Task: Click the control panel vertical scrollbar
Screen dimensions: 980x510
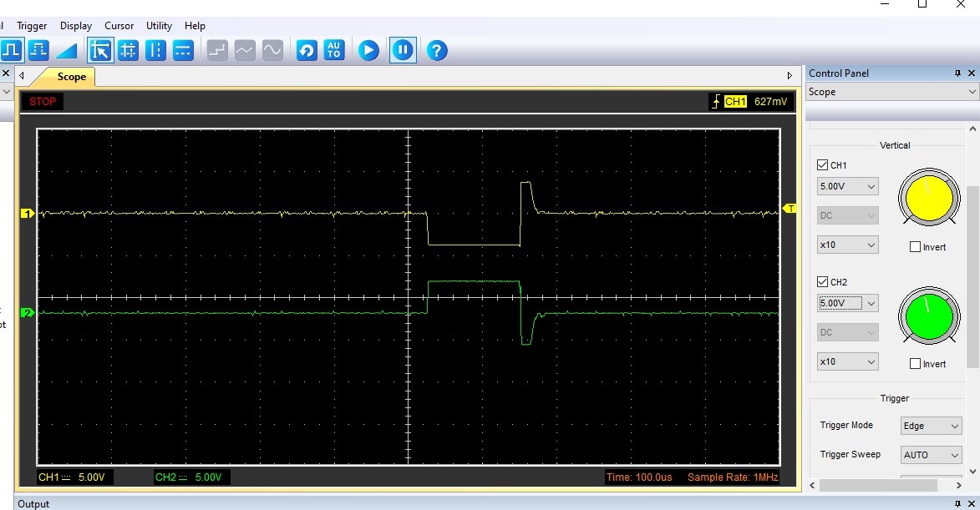Action: (x=972, y=275)
